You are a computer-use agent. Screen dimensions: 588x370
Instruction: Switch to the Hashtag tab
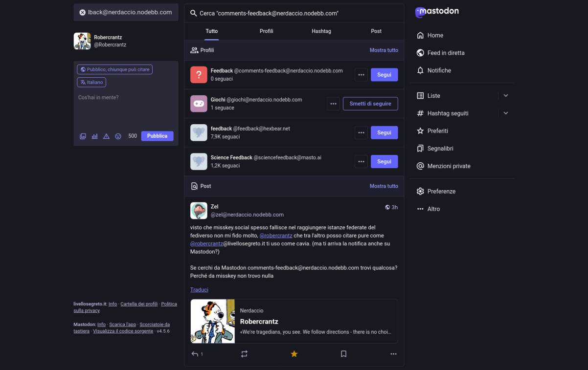tap(321, 31)
